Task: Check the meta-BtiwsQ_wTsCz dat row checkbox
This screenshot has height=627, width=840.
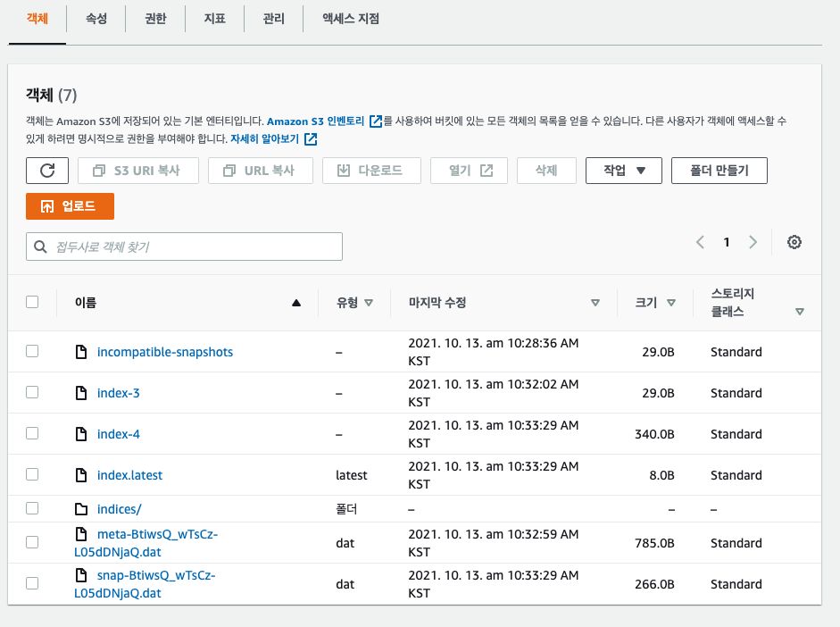Action: (32, 542)
